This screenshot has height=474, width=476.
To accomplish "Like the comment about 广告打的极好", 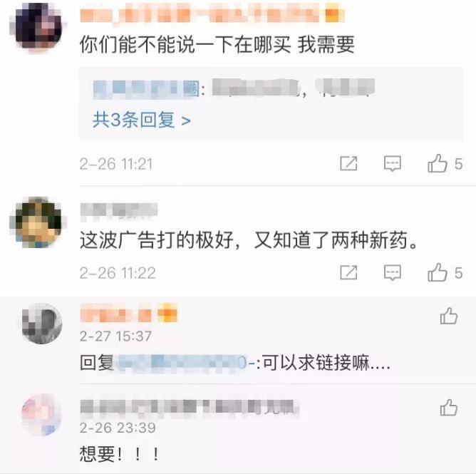I will [x=438, y=272].
